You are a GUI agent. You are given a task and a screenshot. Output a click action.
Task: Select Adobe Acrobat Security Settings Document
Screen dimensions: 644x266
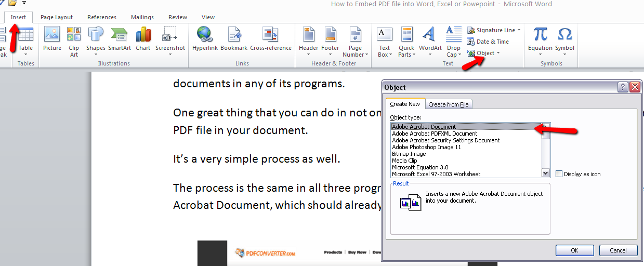(466, 140)
